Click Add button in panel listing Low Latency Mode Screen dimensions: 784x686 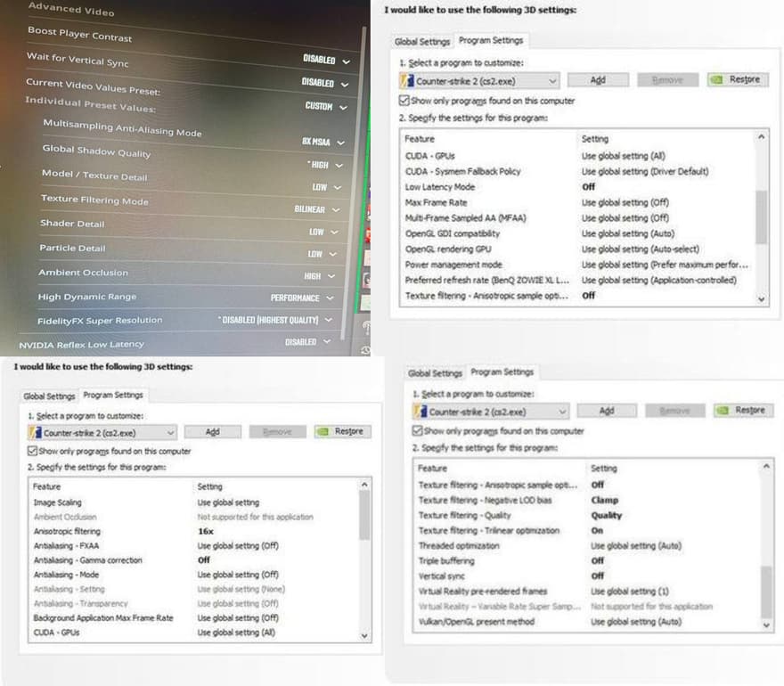tap(598, 80)
